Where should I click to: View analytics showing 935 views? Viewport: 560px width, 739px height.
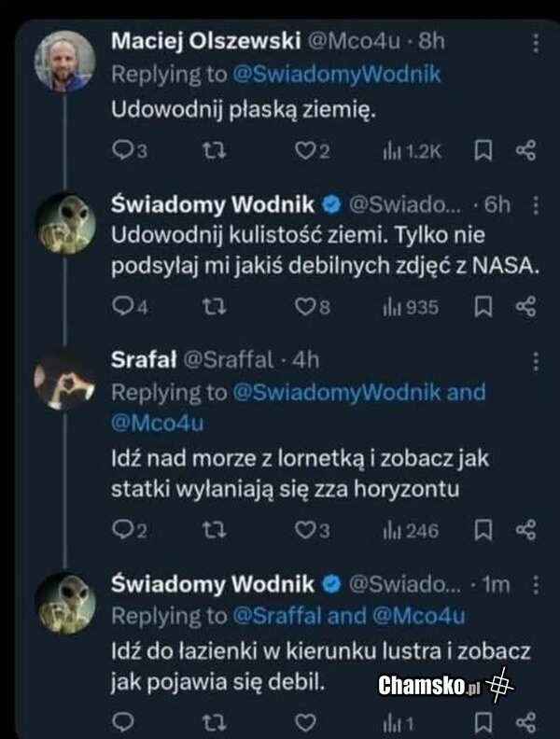(x=411, y=307)
